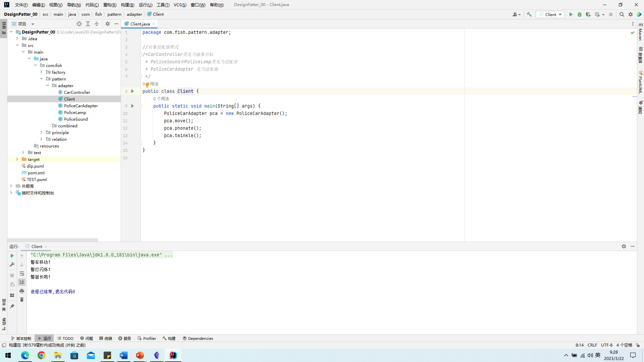Pin the Run tab
The height and width of the screenshot is (362, 644).
click(12, 306)
